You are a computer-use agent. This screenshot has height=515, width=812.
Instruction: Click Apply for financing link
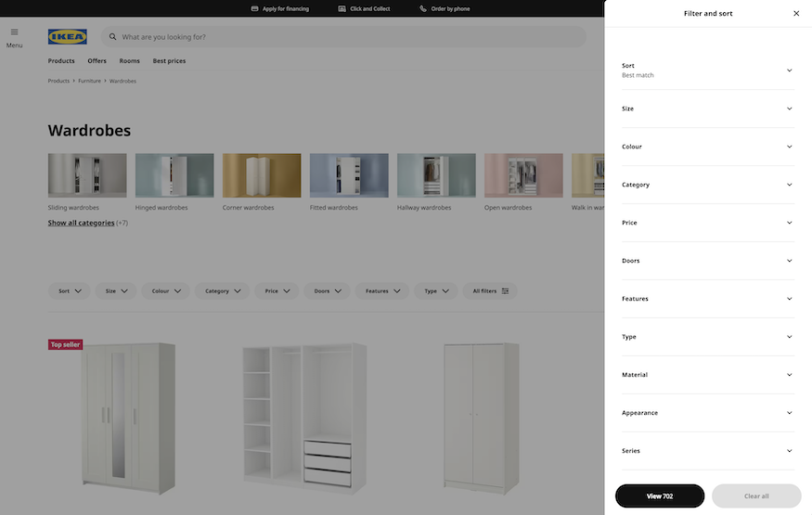285,8
